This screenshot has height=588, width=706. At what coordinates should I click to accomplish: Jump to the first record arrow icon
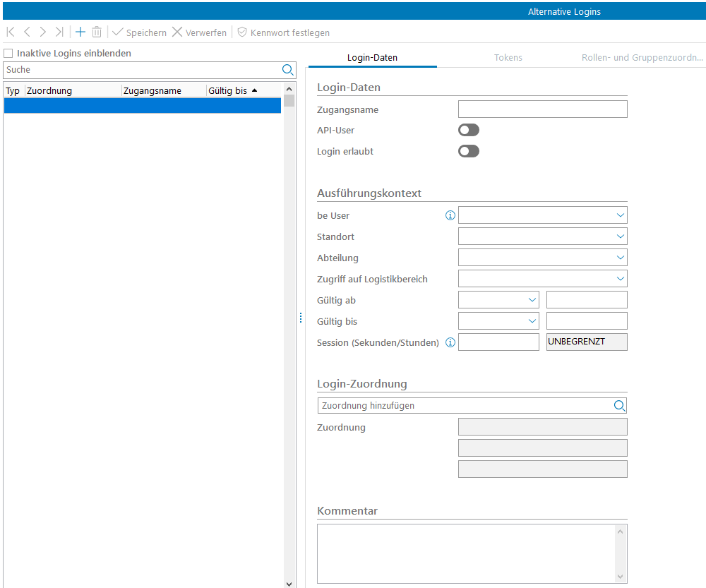(x=11, y=32)
